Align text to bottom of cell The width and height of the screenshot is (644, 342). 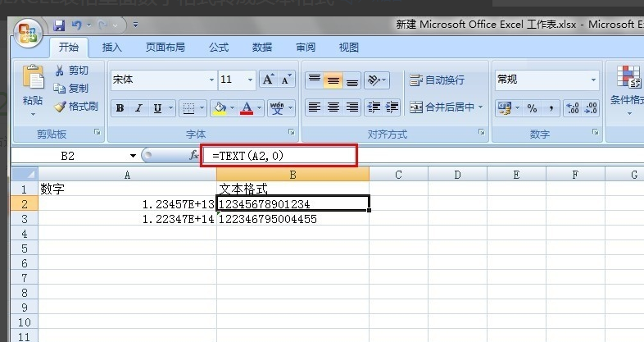coord(352,80)
